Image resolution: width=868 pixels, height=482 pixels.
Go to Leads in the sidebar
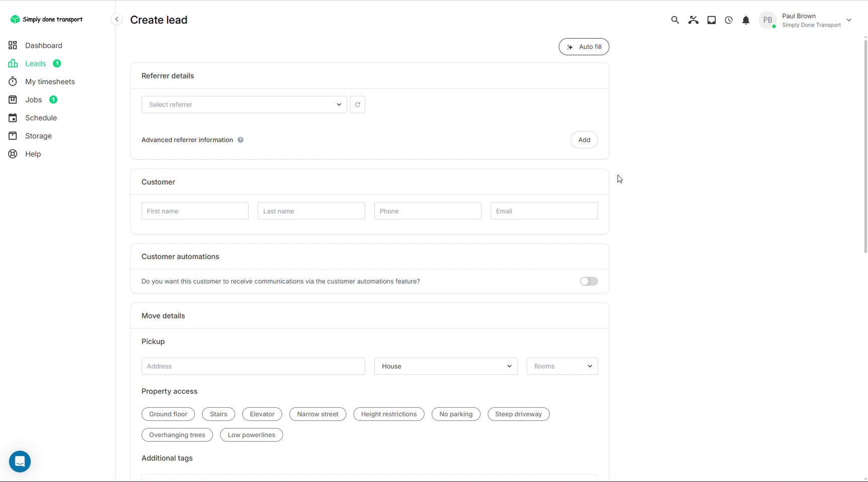tap(35, 63)
